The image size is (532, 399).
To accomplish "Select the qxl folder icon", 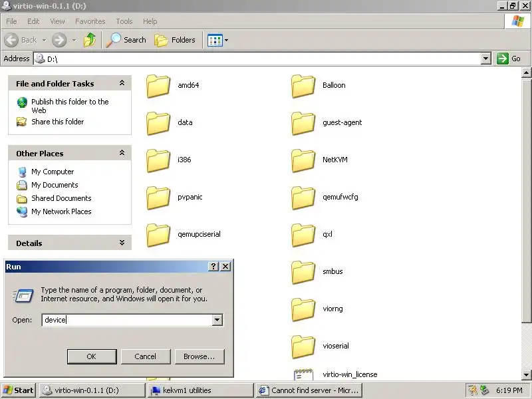I will [303, 235].
